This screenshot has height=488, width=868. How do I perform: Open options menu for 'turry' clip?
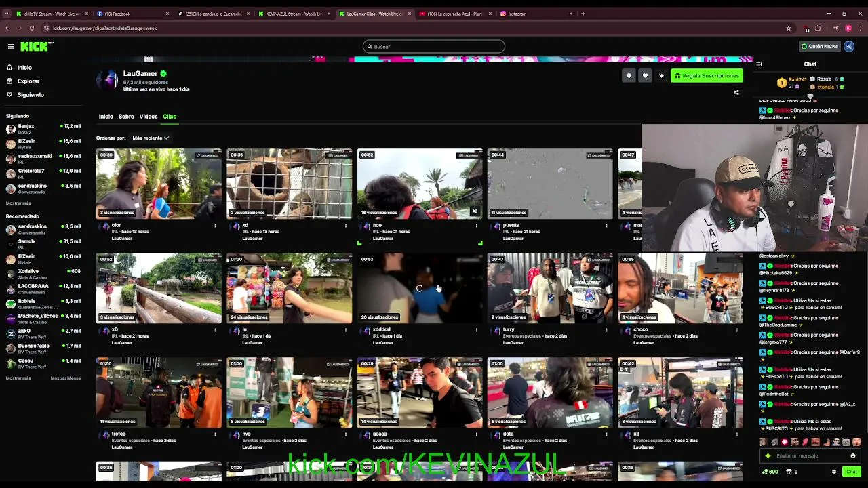607,330
